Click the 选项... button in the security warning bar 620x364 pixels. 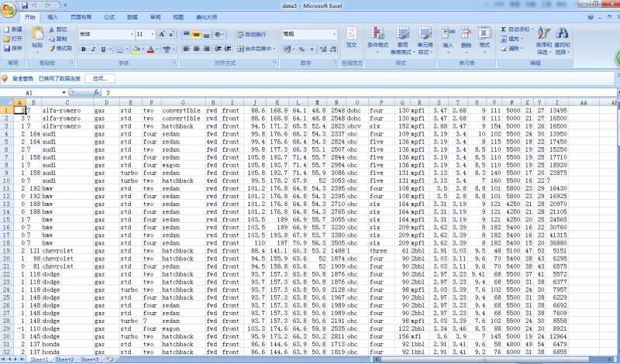(x=100, y=79)
